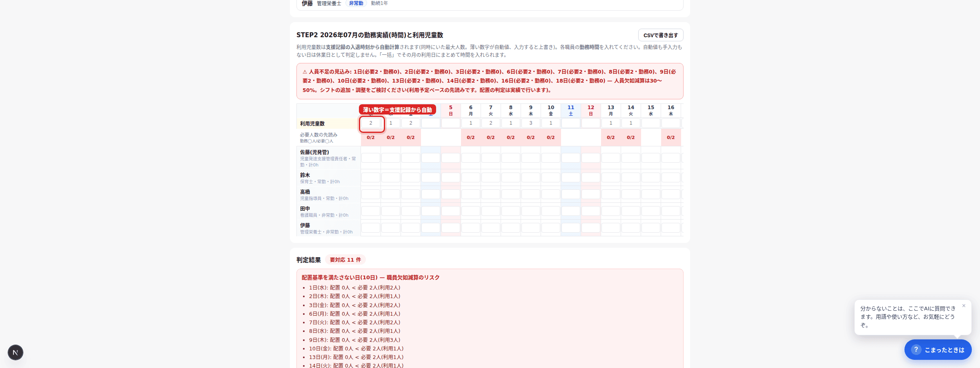
Task: Edit 利用児童数 field for day 3
Action: point(411,123)
